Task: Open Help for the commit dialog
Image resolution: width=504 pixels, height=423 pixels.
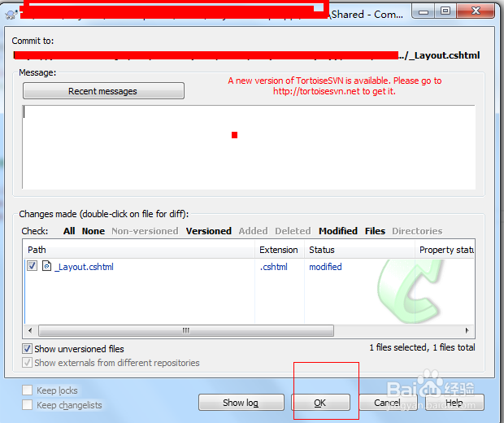Action: (x=454, y=403)
